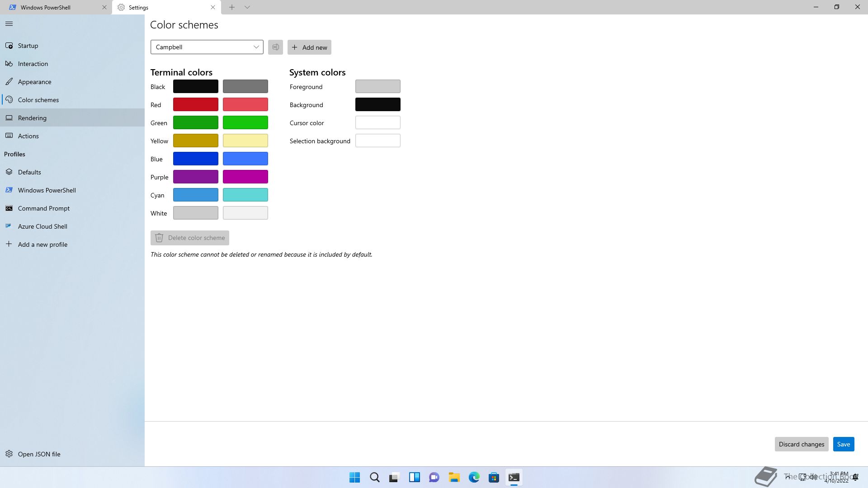This screenshot has width=868, height=488.
Task: Open Windows PowerShell profile settings
Action: [x=72, y=190]
